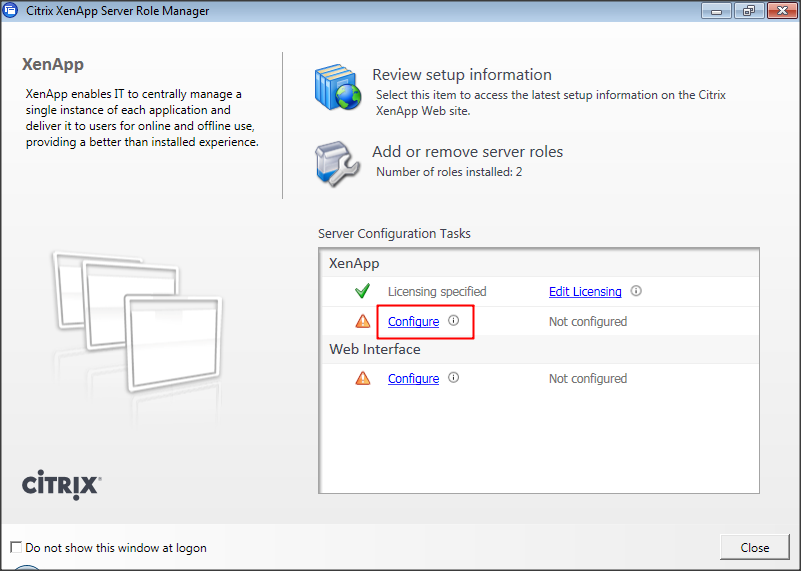Image resolution: width=801 pixels, height=571 pixels.
Task: Open the Edit Licensing link
Action: pos(585,292)
